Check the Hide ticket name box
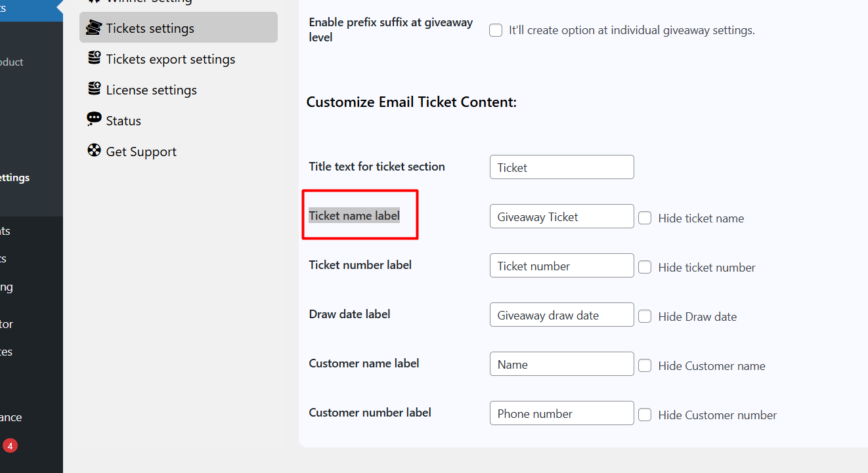868x473 pixels. (x=645, y=218)
